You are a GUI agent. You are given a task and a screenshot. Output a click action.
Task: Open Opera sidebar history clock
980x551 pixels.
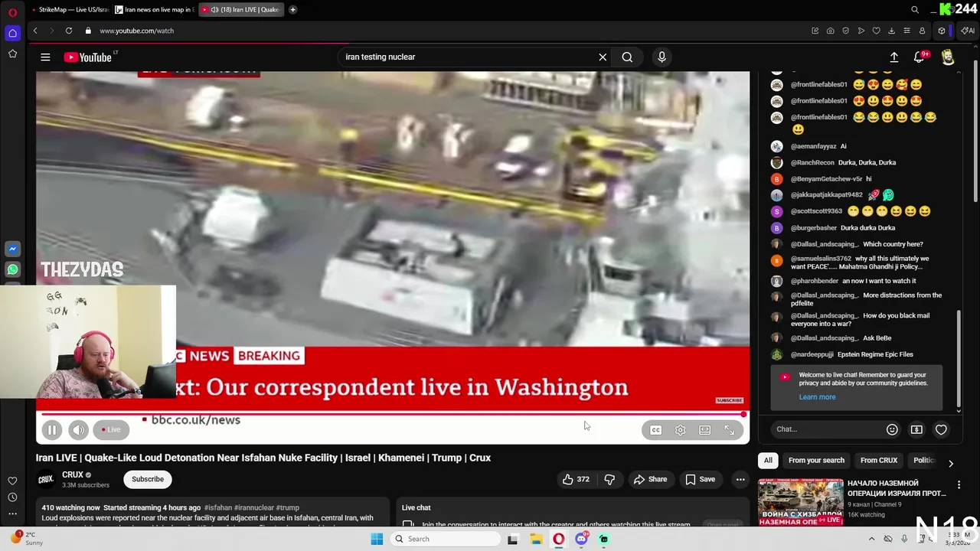pyautogui.click(x=12, y=497)
